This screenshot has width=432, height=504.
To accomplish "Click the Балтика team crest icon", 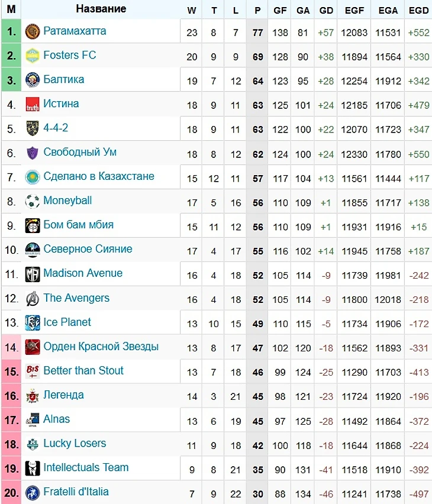I will pyautogui.click(x=33, y=80).
